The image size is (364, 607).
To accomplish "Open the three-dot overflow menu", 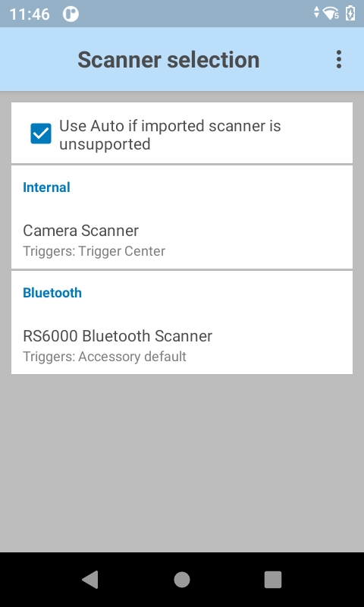I will point(338,59).
